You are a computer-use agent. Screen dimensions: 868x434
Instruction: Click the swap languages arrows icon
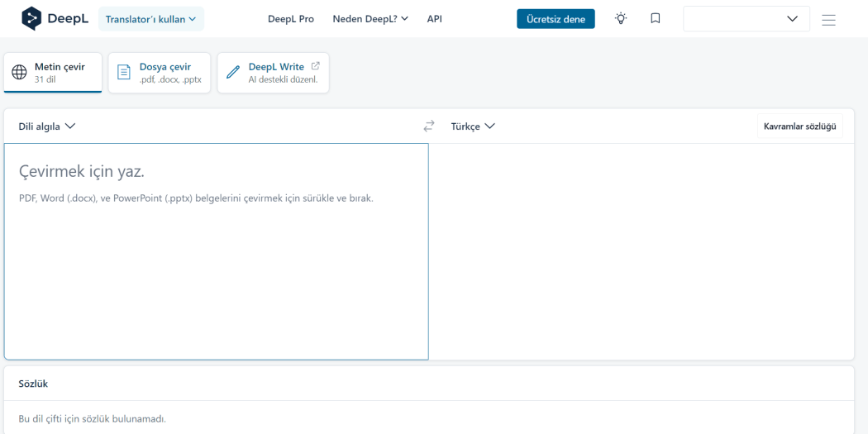pyautogui.click(x=429, y=126)
